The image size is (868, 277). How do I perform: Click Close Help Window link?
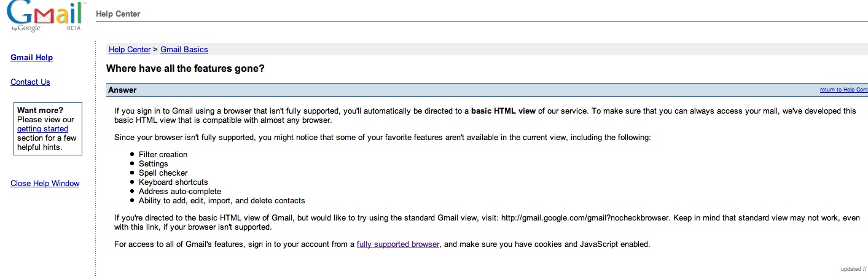click(x=45, y=184)
